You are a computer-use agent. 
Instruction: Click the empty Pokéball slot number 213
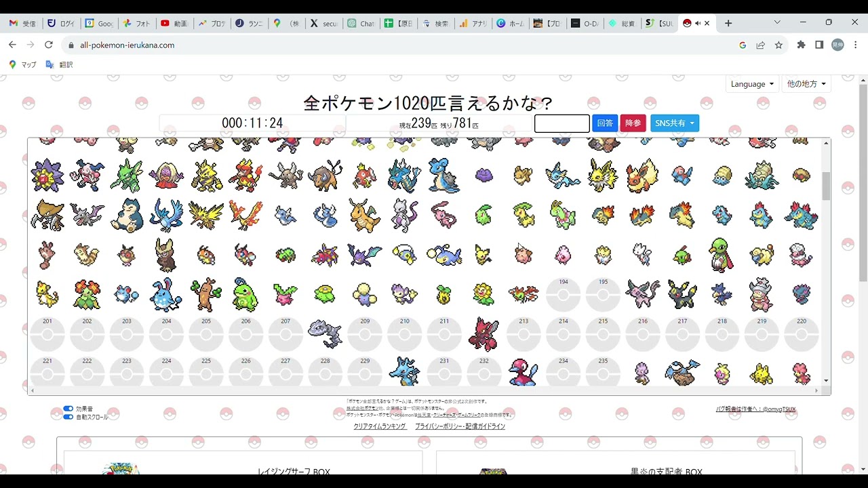[524, 333]
